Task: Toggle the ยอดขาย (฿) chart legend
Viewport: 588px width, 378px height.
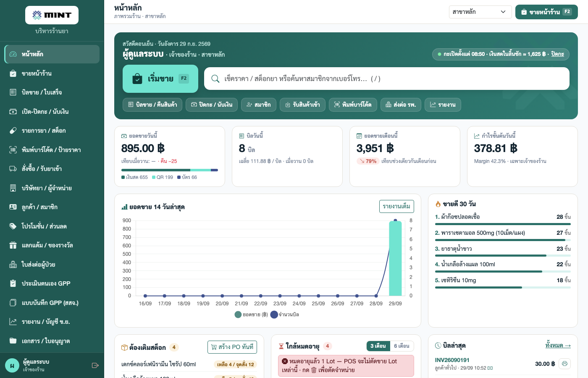Action: point(251,315)
